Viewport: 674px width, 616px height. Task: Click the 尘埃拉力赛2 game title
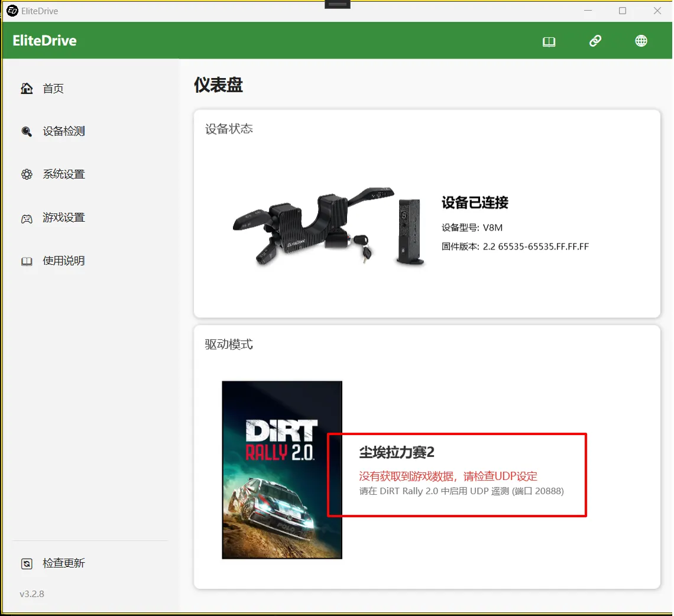[x=397, y=452]
